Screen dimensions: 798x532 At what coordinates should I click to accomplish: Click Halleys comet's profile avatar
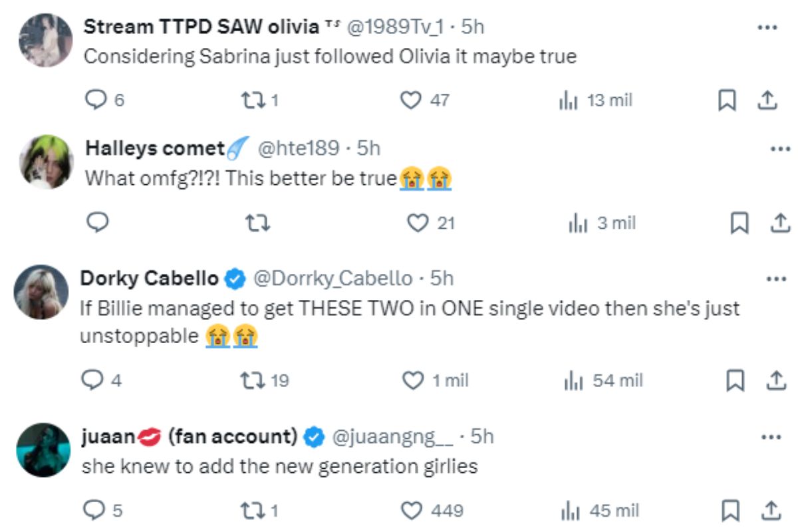[x=46, y=164]
